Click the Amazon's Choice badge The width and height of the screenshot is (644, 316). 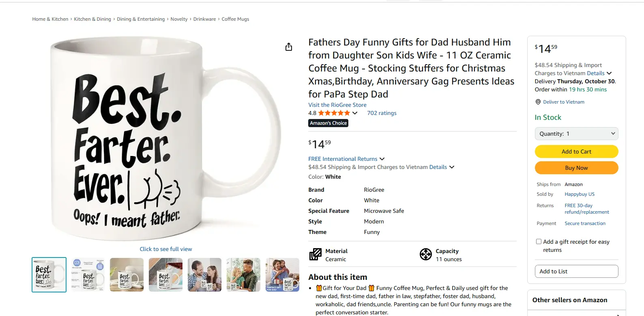(x=328, y=123)
